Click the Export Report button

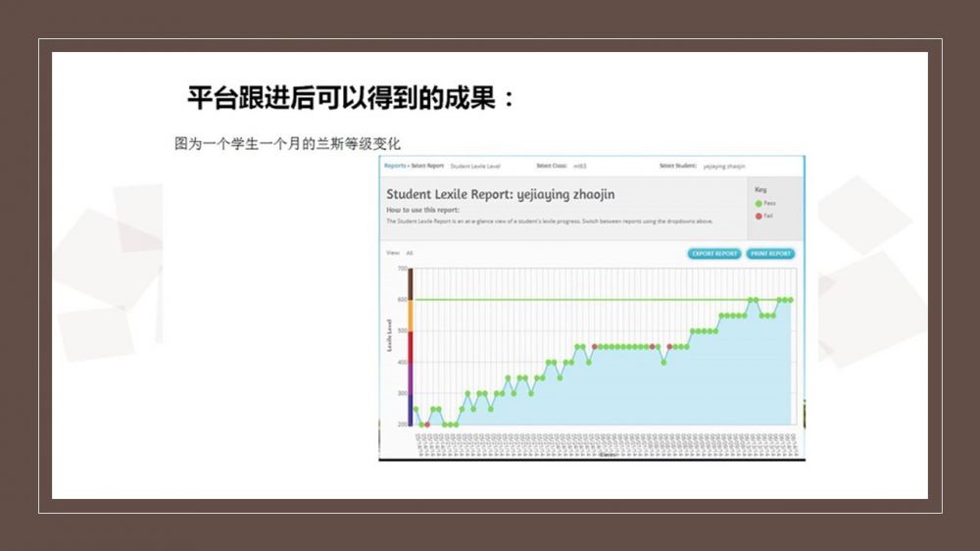(714, 254)
